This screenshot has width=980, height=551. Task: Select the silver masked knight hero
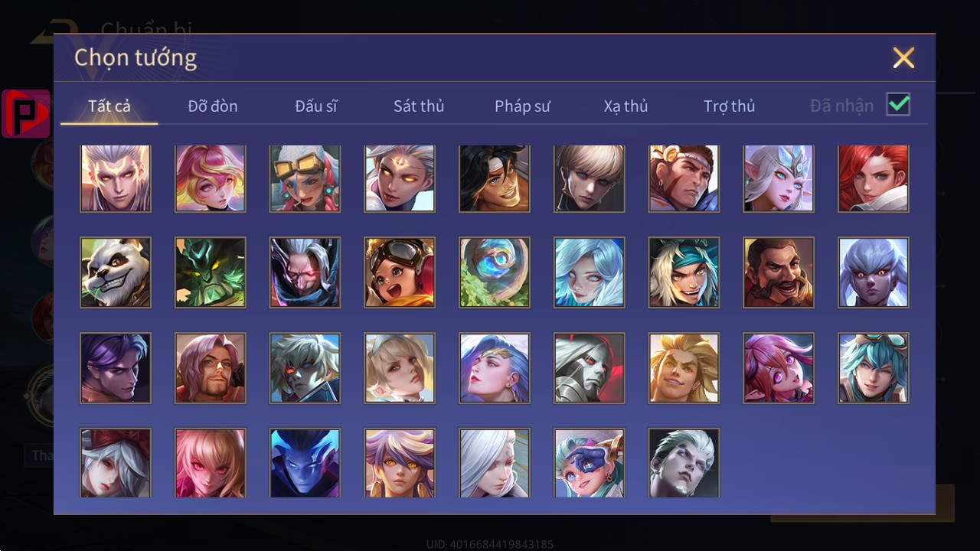(590, 368)
